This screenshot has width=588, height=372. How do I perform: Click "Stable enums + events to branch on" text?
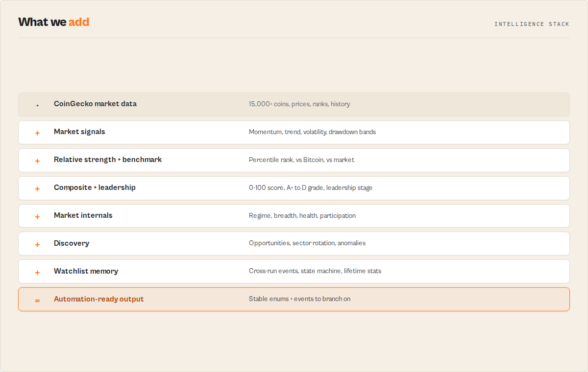point(299,299)
